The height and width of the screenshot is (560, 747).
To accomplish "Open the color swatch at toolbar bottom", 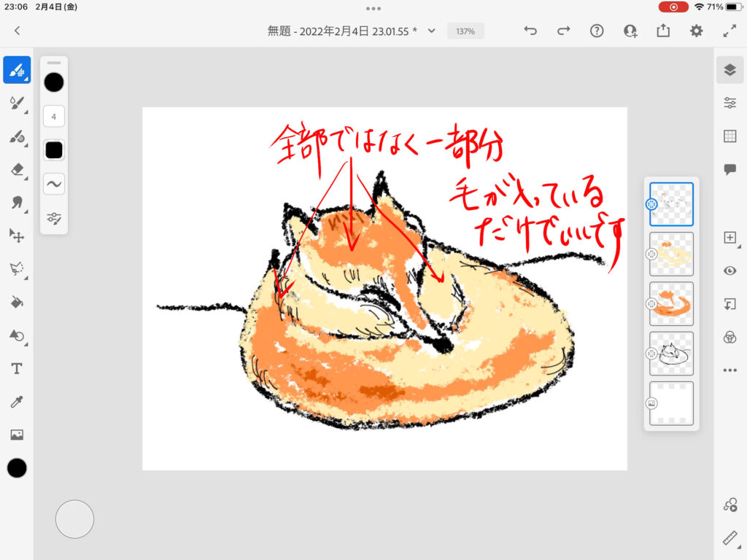I will pyautogui.click(x=17, y=468).
